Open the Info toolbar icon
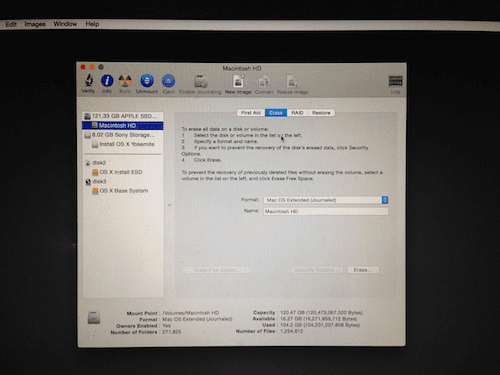Viewport: 500px width, 375px height. click(107, 80)
